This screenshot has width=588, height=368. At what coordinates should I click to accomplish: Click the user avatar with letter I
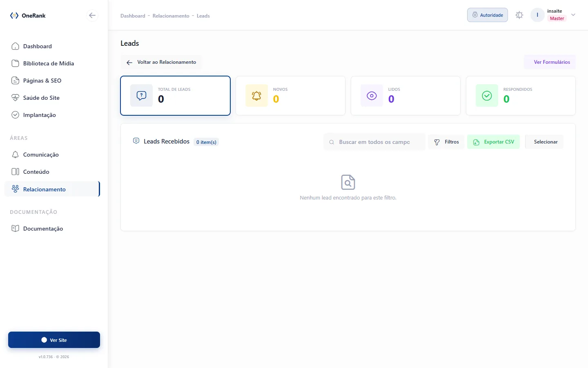tap(537, 15)
